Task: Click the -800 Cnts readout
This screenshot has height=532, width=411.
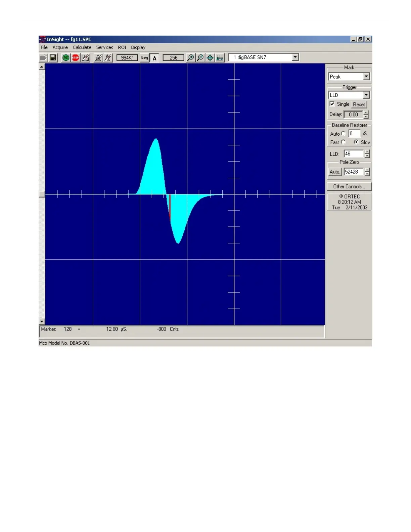Action: coord(168,329)
